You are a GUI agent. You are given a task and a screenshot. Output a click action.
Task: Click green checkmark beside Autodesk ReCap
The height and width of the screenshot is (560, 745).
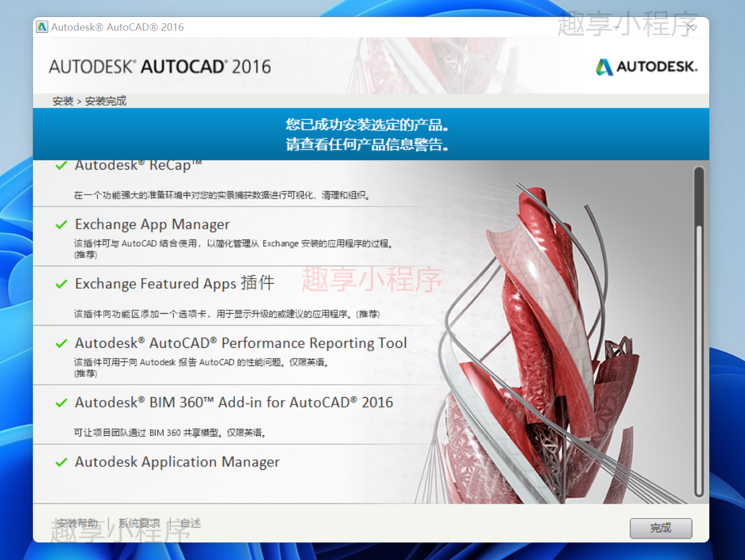point(61,166)
